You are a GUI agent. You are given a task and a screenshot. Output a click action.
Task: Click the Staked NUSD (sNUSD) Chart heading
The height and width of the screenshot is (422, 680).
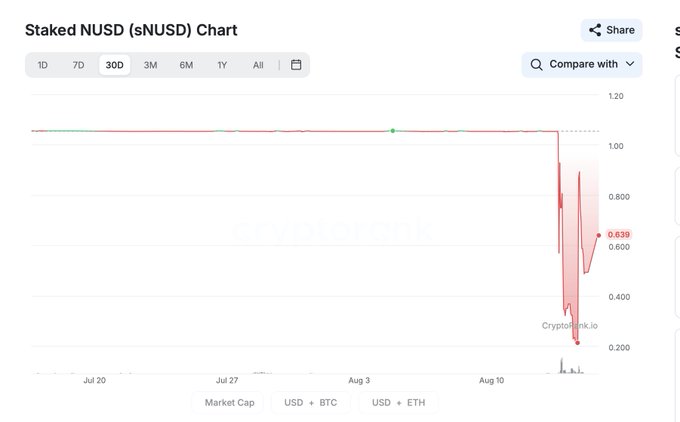[131, 30]
